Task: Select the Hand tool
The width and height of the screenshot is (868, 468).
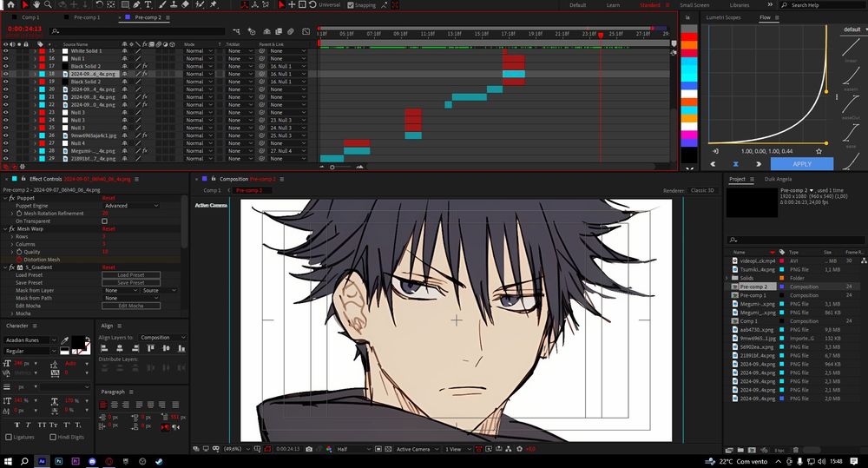Action: point(36,4)
